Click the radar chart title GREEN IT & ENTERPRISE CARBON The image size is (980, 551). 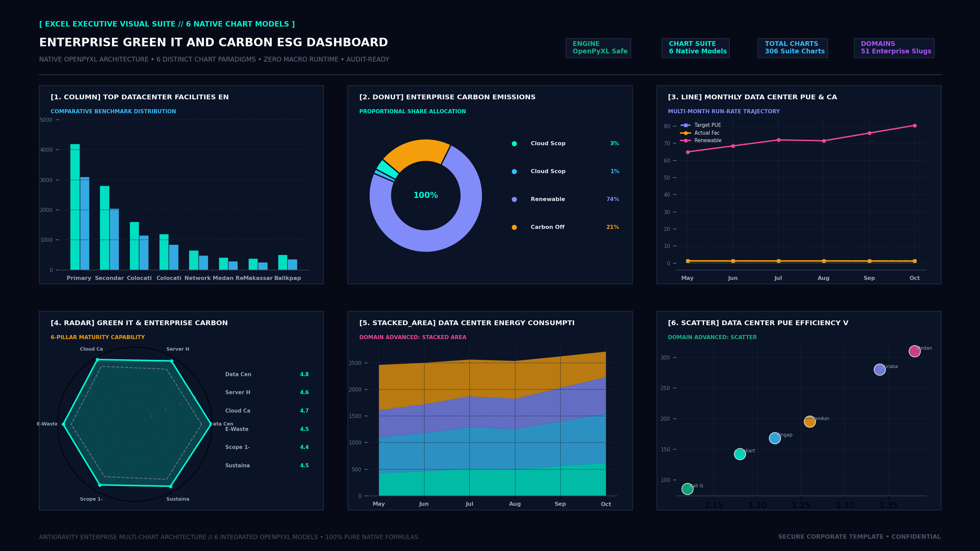click(139, 323)
